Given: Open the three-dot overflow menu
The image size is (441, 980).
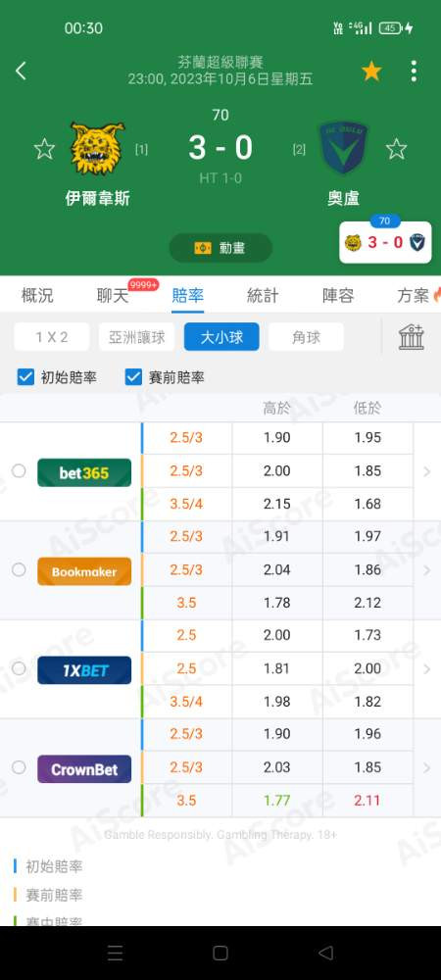Looking at the screenshot, I should coord(414,72).
